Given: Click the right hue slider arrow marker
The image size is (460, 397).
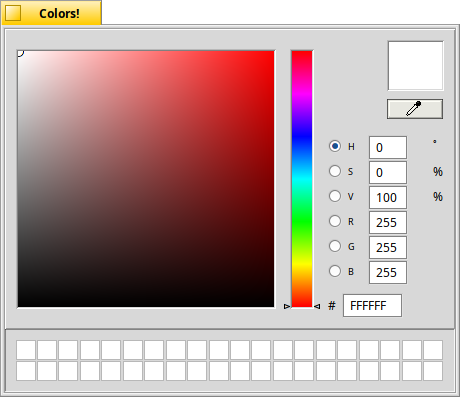Looking at the screenshot, I should [317, 306].
